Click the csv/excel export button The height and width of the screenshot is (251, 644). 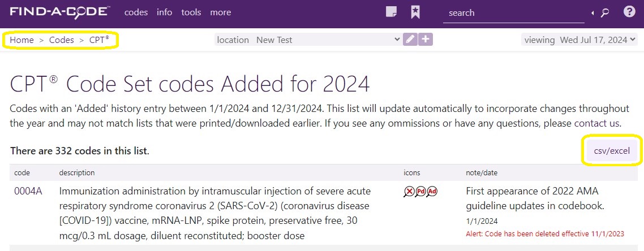(612, 150)
